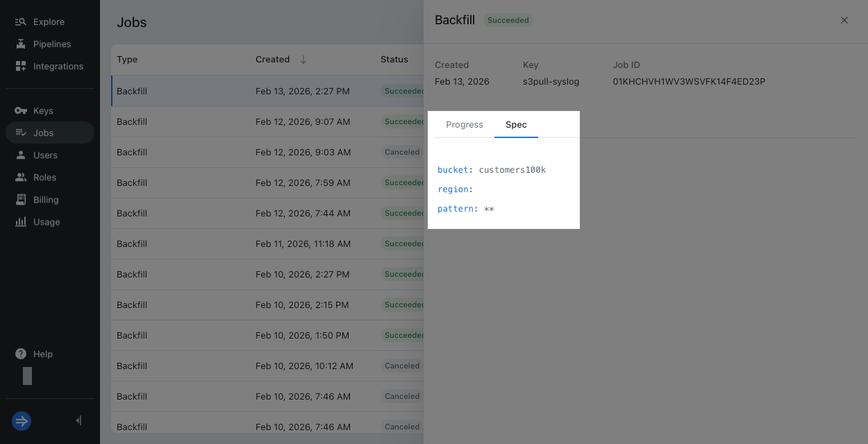Open Jobs in the sidebar

(43, 133)
